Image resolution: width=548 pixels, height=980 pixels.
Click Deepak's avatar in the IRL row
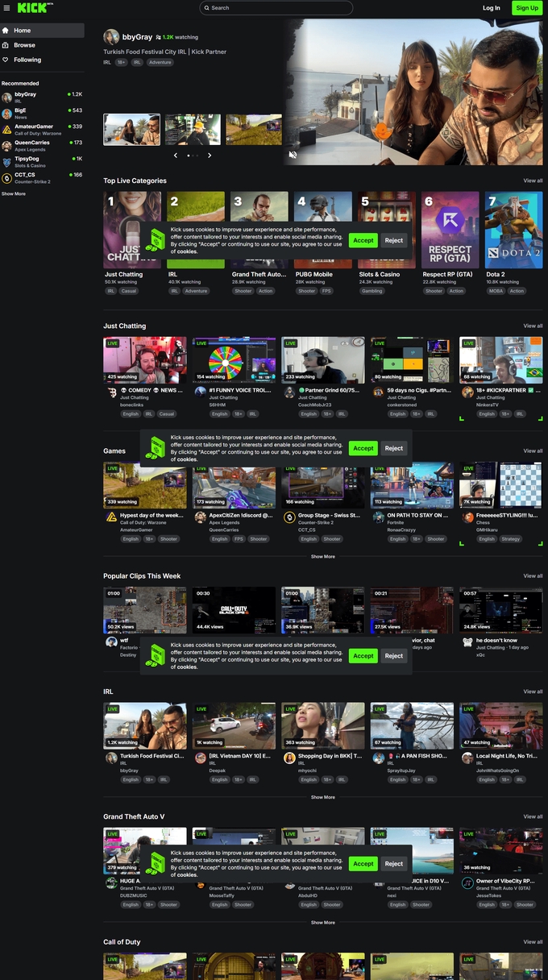[x=200, y=758]
